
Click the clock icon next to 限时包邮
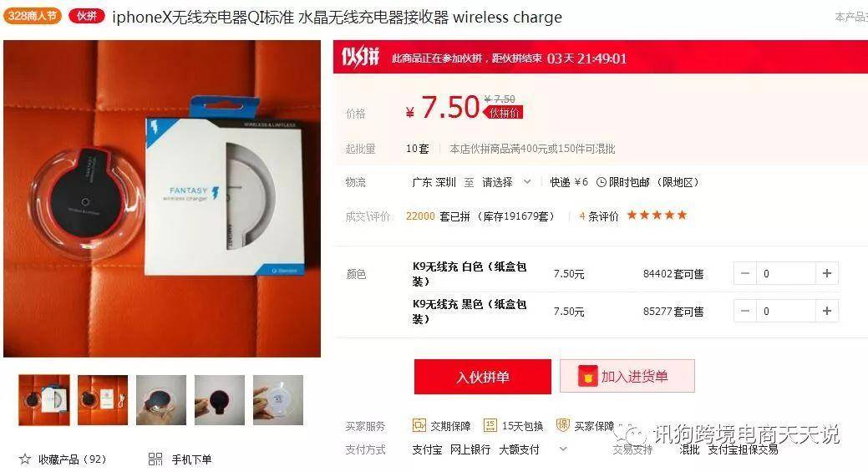click(602, 182)
